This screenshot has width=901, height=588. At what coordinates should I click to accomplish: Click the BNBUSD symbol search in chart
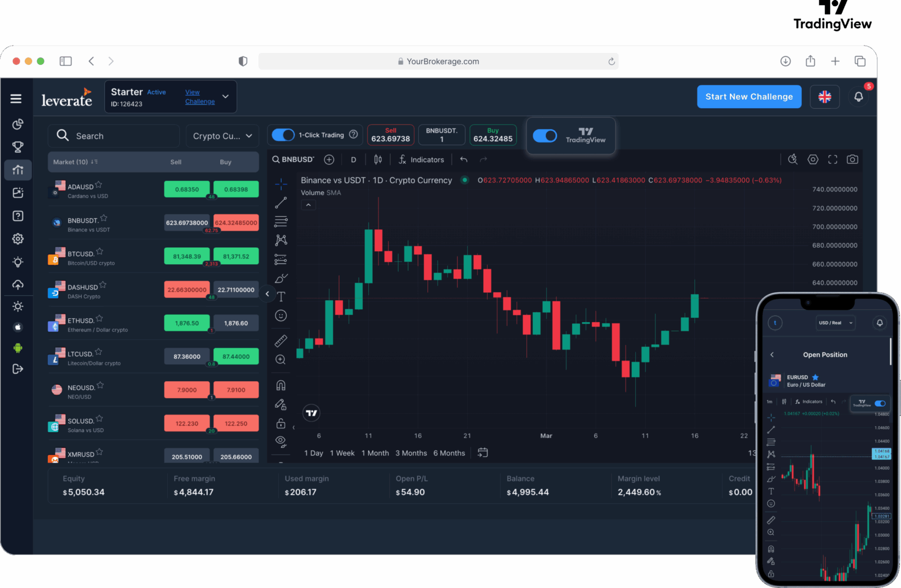[293, 159]
